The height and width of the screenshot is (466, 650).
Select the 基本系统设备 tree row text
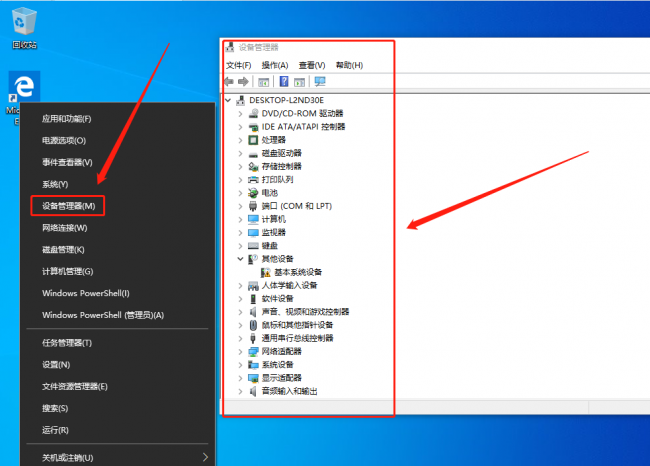point(298,272)
